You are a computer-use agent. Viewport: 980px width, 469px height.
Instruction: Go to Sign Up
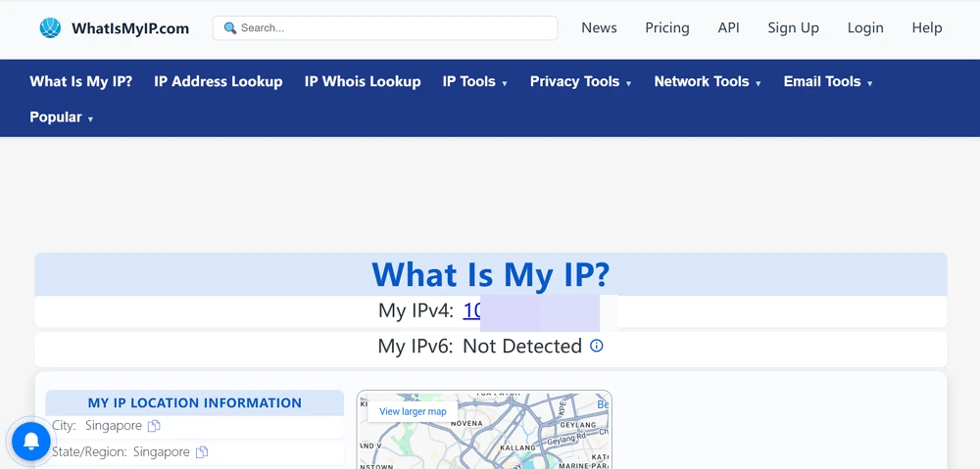click(793, 28)
